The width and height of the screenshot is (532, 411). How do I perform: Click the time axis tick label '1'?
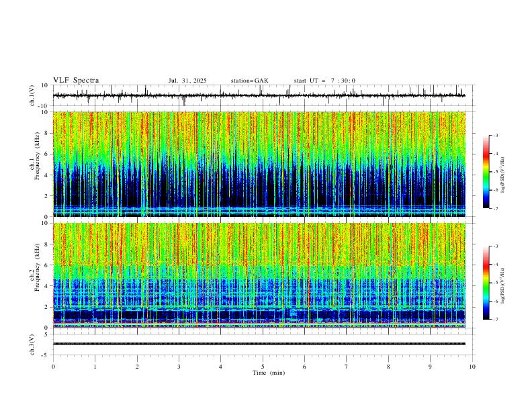click(x=95, y=367)
